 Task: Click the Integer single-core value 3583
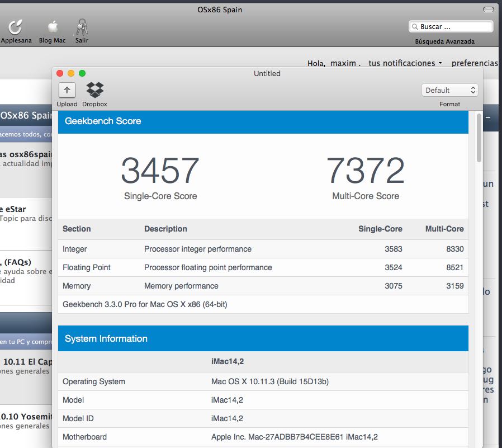394,249
